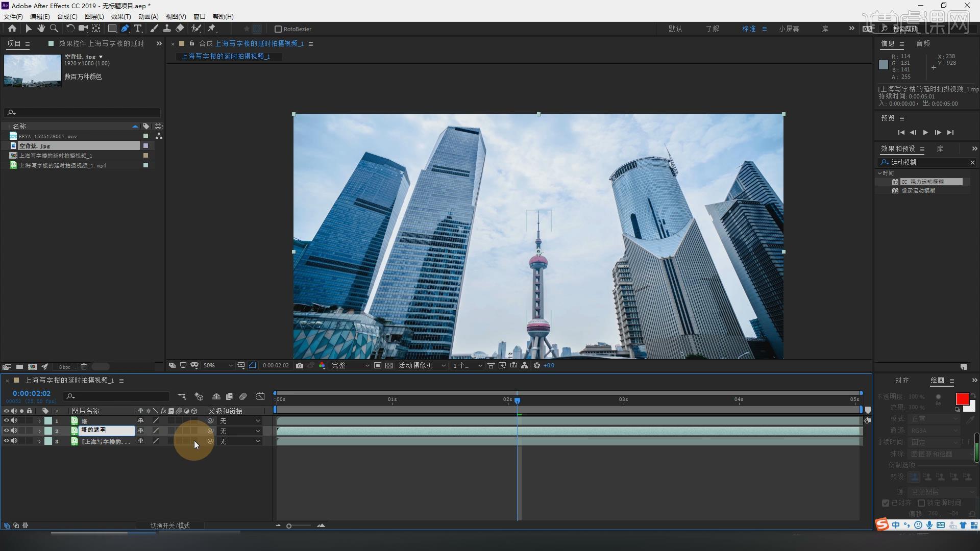Open the 完整 resolution dropdown
Image resolution: width=980 pixels, height=551 pixels.
[350, 366]
